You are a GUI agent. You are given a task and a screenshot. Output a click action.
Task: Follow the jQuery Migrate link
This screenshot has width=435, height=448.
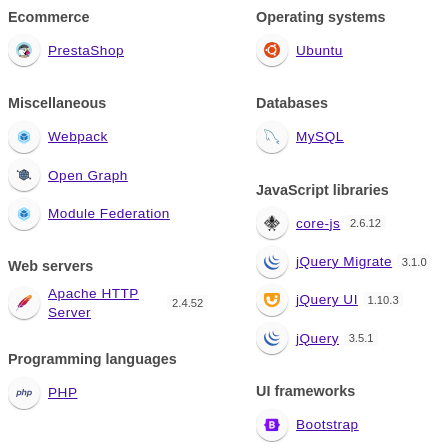[x=344, y=262]
